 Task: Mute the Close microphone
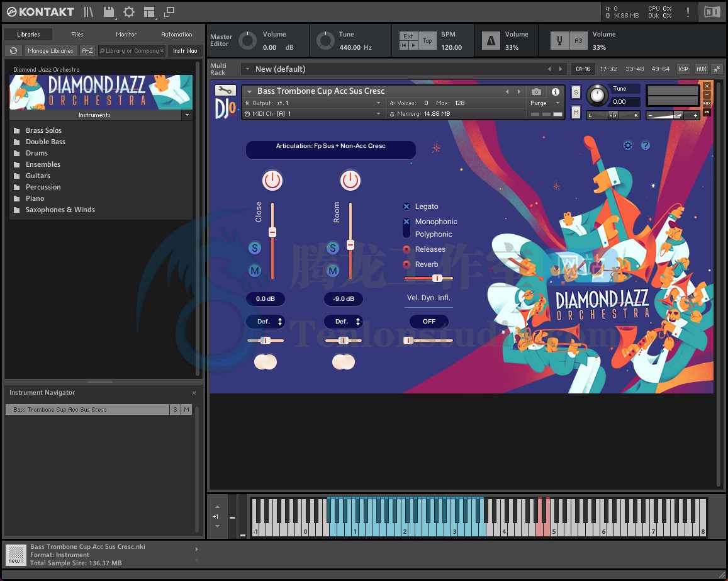click(255, 270)
